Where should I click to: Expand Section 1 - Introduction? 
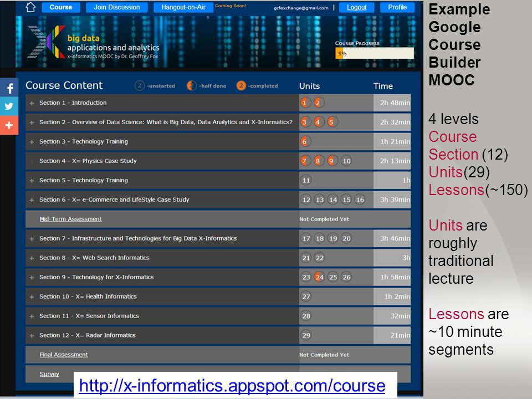pyautogui.click(x=32, y=103)
